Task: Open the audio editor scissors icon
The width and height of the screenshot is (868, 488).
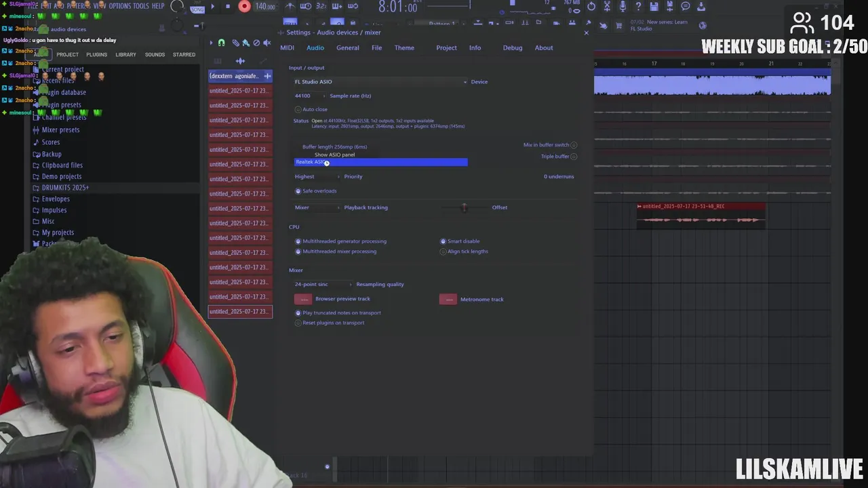Action: [x=607, y=6]
